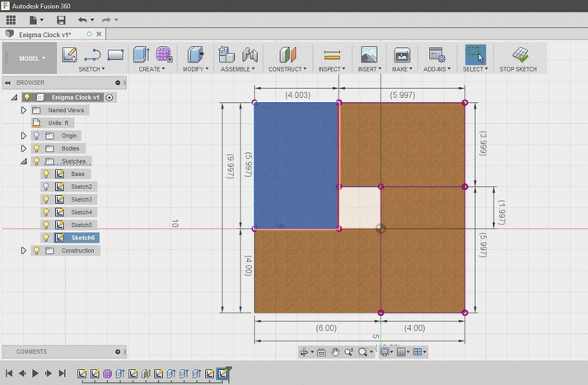Expand the Origin folder
Image resolution: width=588 pixels, height=385 pixels.
tap(23, 136)
